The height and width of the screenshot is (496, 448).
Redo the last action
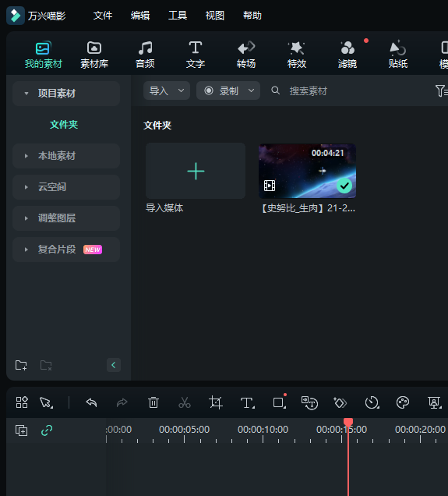[x=122, y=402]
